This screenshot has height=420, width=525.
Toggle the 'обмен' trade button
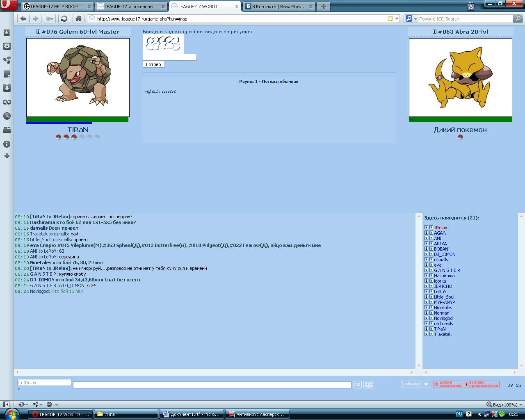click(410, 384)
